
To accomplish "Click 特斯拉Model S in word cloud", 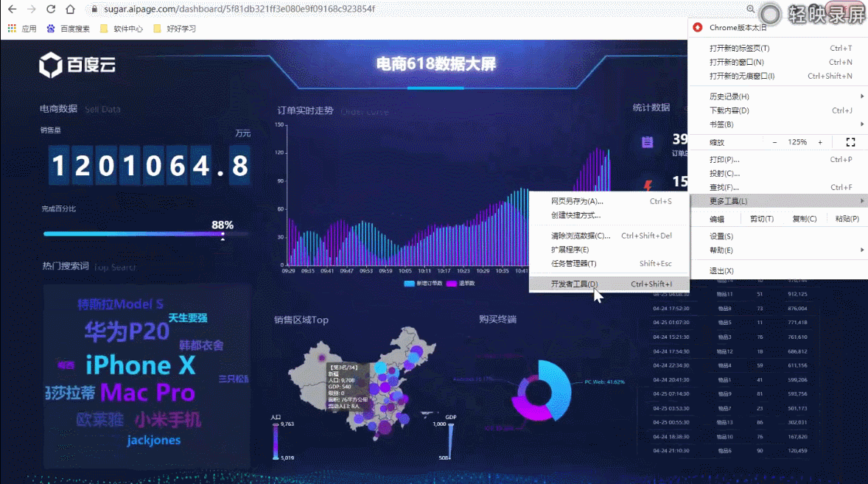I will click(121, 304).
